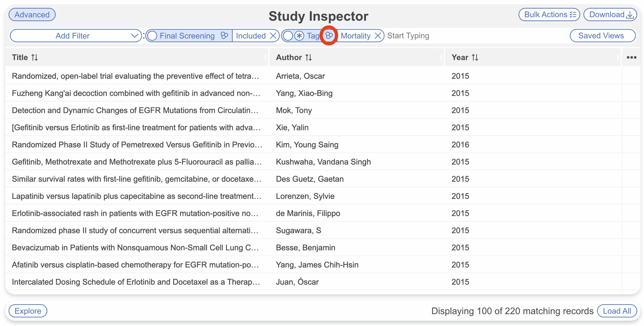Viewport: 644px width, 326px height.
Task: Click the Download button
Action: 610,15
